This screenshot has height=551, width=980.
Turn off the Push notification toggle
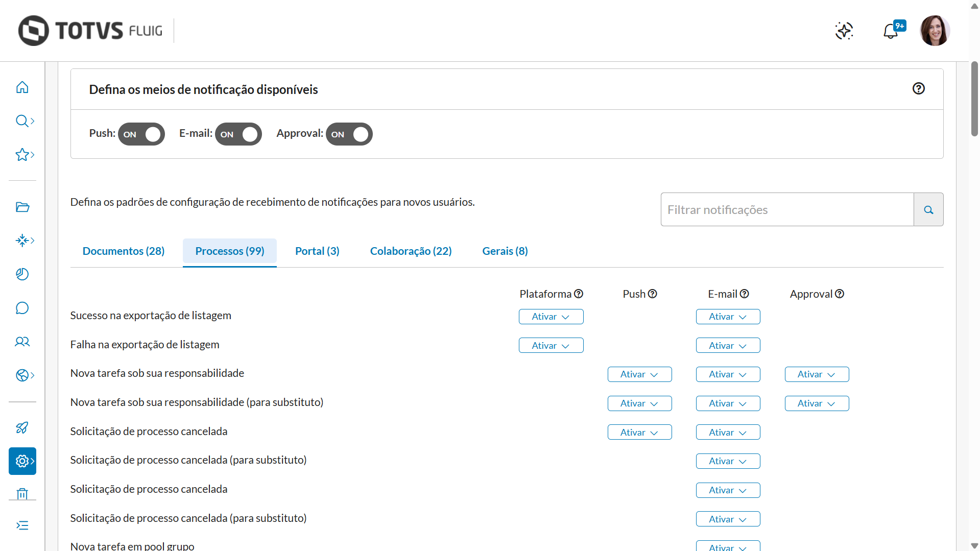click(141, 134)
